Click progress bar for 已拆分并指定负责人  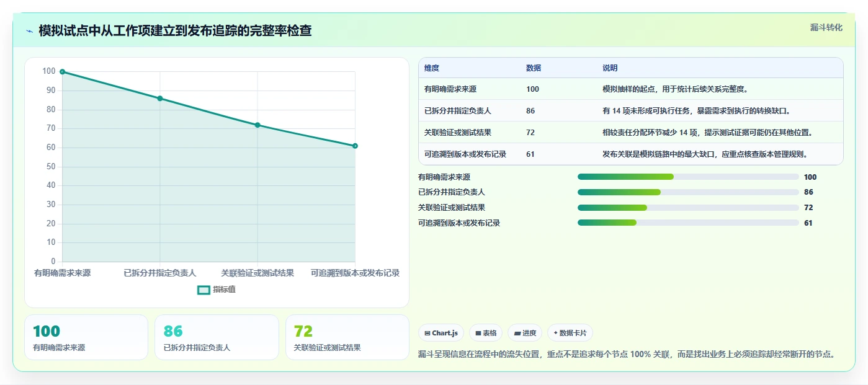tap(688, 192)
